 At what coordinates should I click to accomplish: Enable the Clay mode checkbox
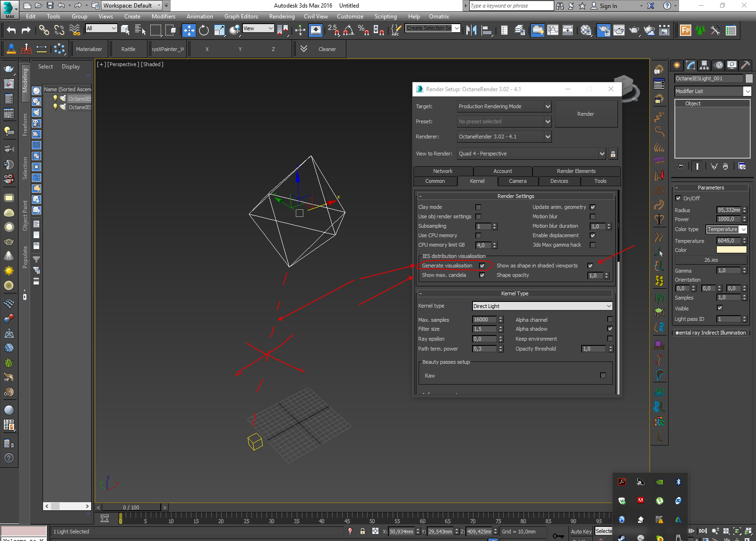(x=478, y=207)
